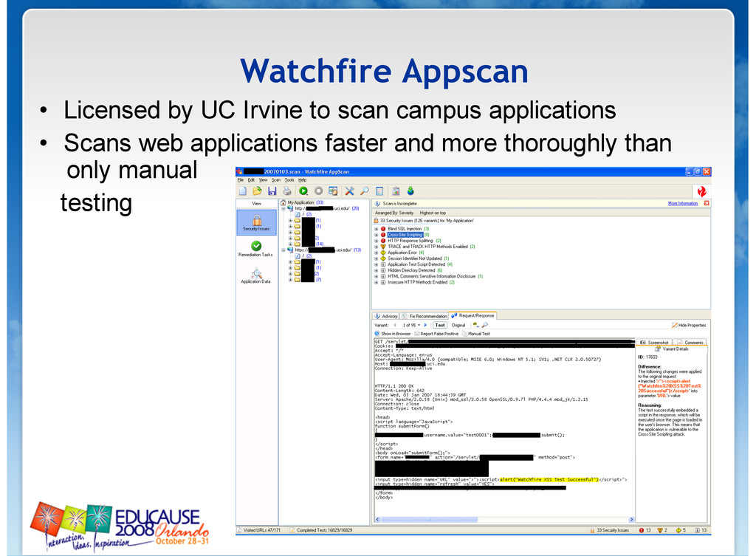The height and width of the screenshot is (556, 756).
Task: Click Arranged By: Severity header
Action: (x=394, y=213)
